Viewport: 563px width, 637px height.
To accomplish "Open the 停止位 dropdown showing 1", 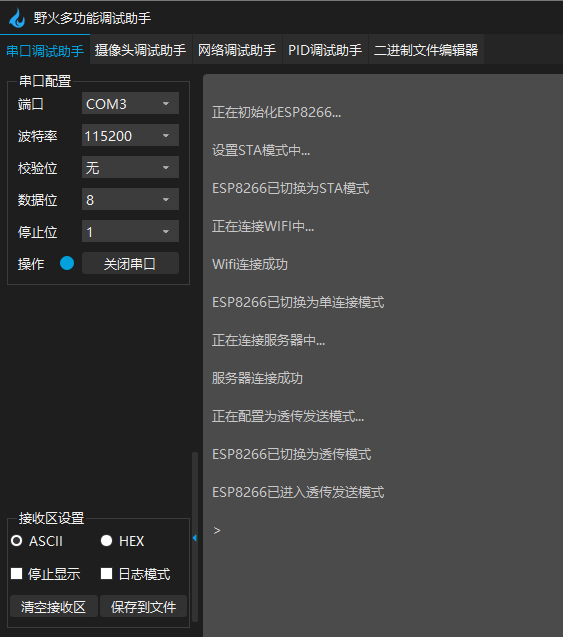I will 130,232.
